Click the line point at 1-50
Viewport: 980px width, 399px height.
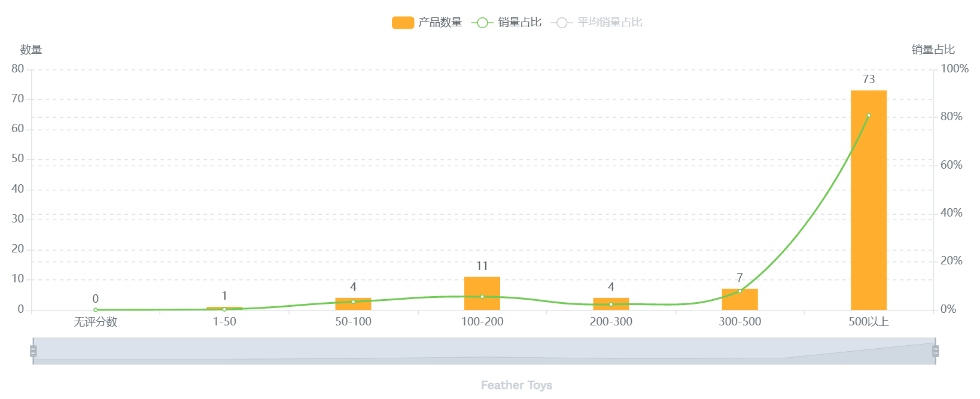coord(224,309)
